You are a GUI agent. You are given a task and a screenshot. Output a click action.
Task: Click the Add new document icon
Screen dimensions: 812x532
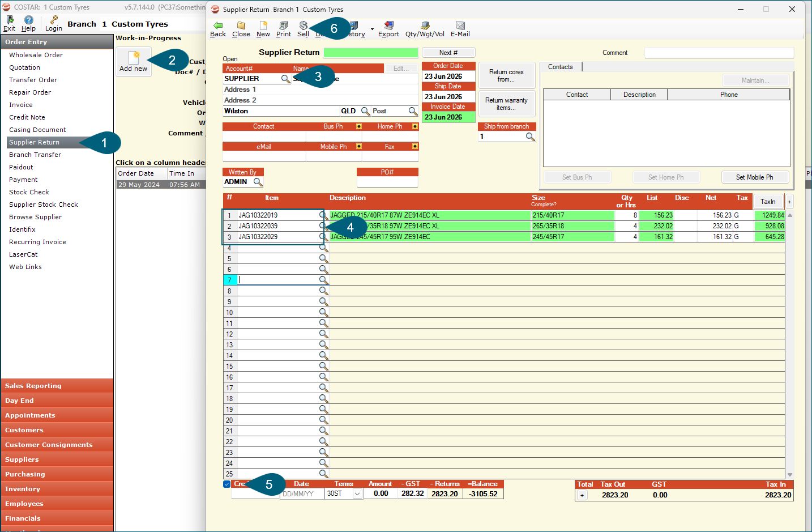click(x=134, y=57)
